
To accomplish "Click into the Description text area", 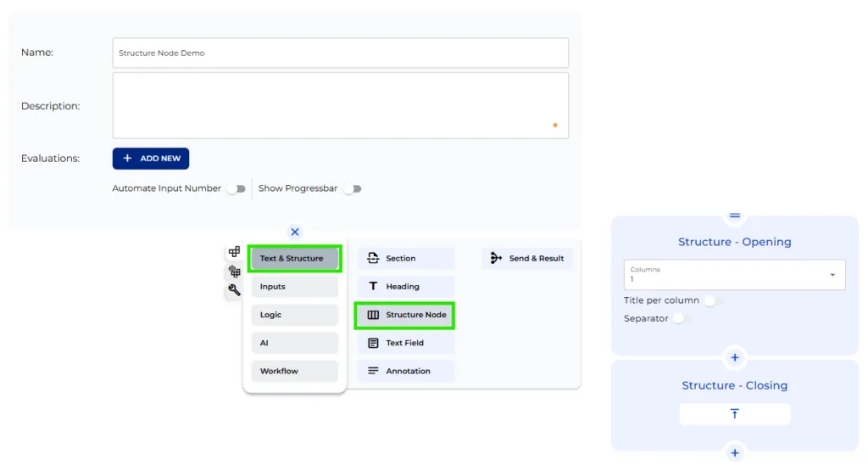I will [340, 105].
